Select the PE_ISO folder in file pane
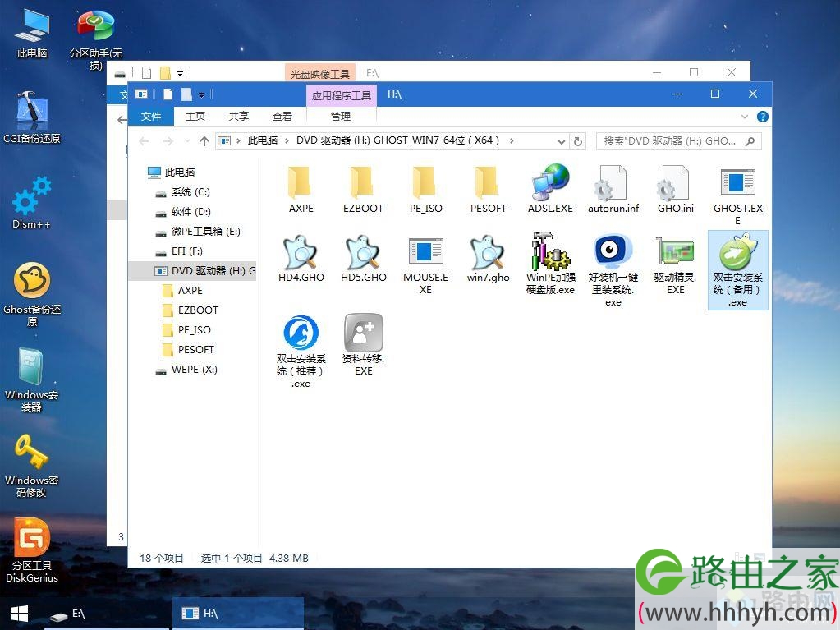The image size is (840, 630). point(426,190)
